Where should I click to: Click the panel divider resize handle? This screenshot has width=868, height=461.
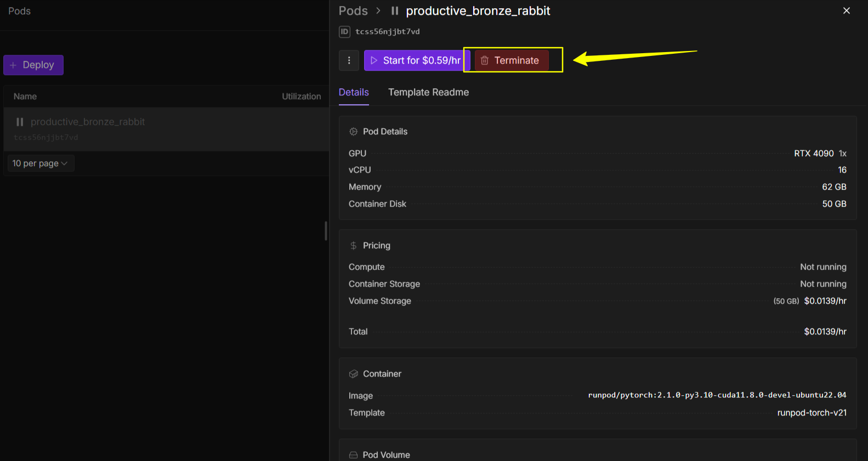(326, 231)
